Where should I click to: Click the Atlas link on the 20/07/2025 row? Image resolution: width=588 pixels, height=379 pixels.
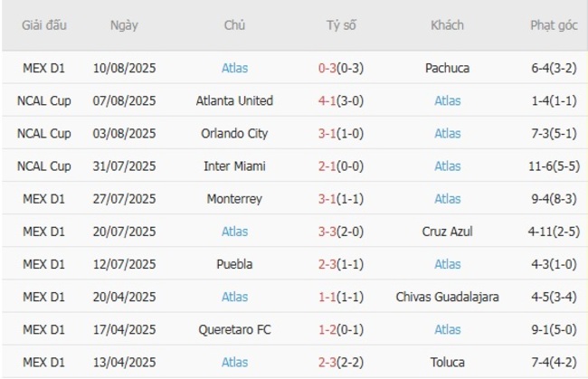(234, 232)
